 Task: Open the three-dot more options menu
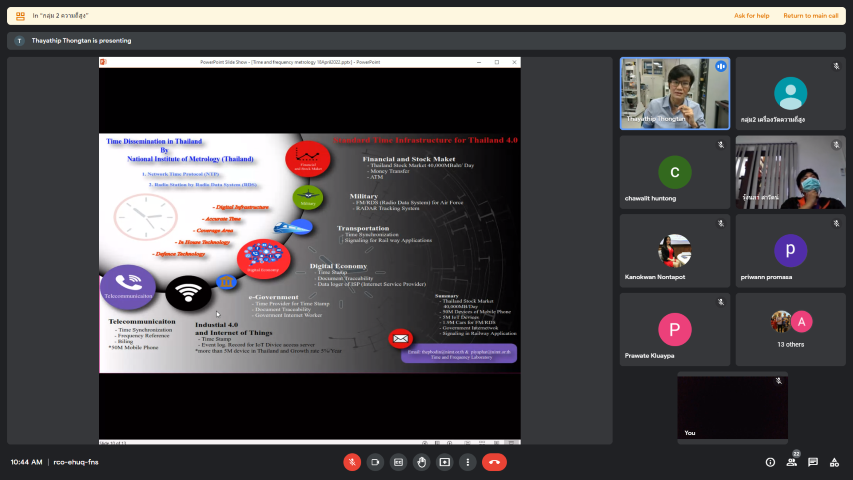[x=467, y=462]
